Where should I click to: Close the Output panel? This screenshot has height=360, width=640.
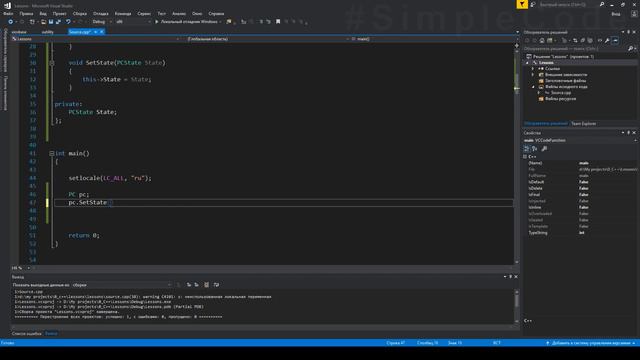516,277
